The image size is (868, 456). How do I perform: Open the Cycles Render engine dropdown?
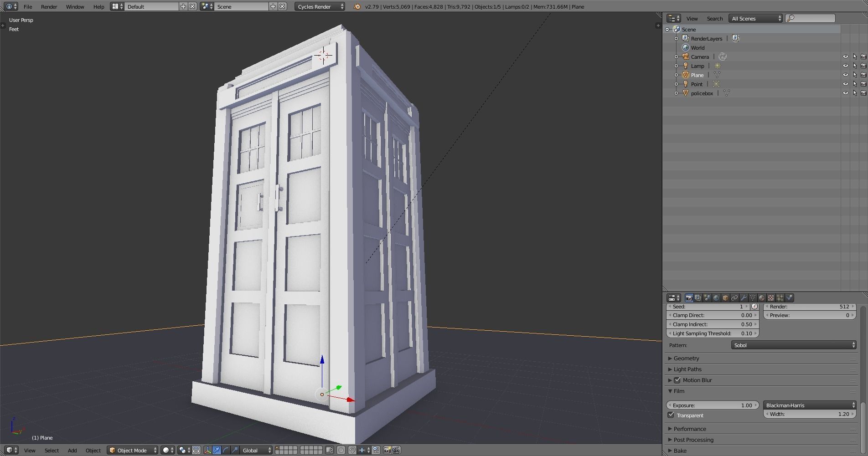(x=320, y=6)
